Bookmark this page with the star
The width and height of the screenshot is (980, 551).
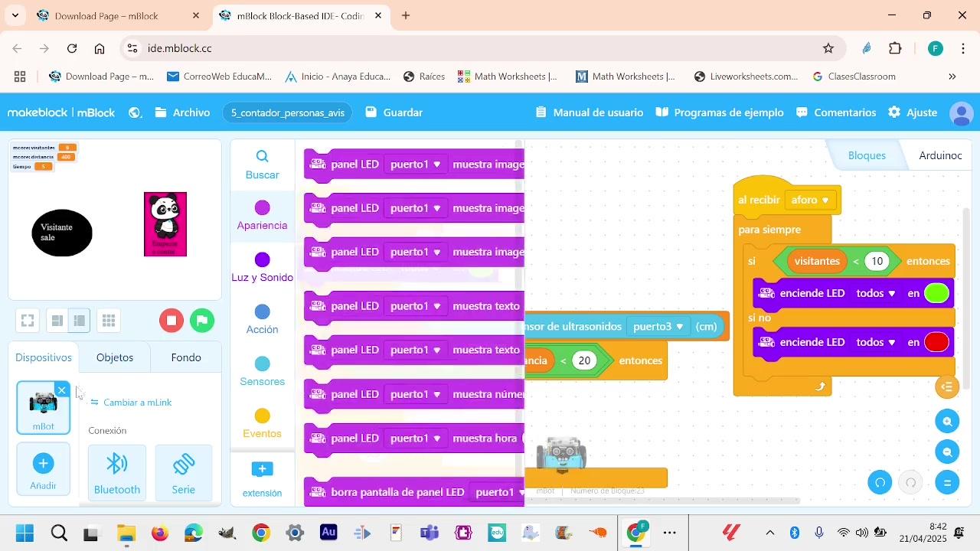[828, 48]
